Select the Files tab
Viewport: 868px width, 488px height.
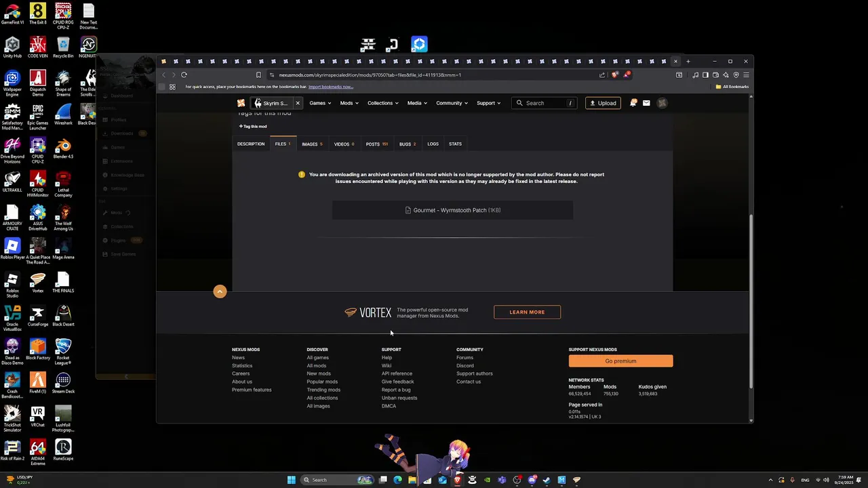(283, 144)
